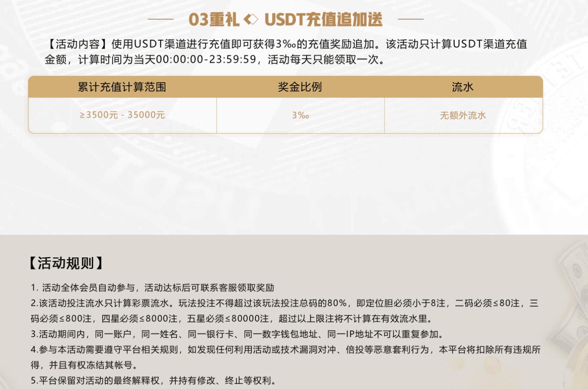Click the diamond ornament in the 03重礼 heading
The height and width of the screenshot is (389, 588).
point(251,19)
